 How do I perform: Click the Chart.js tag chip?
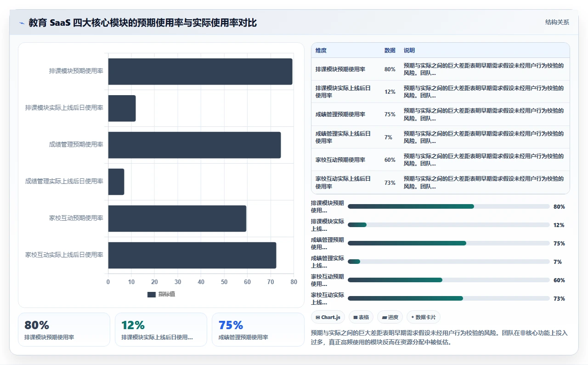pos(328,317)
